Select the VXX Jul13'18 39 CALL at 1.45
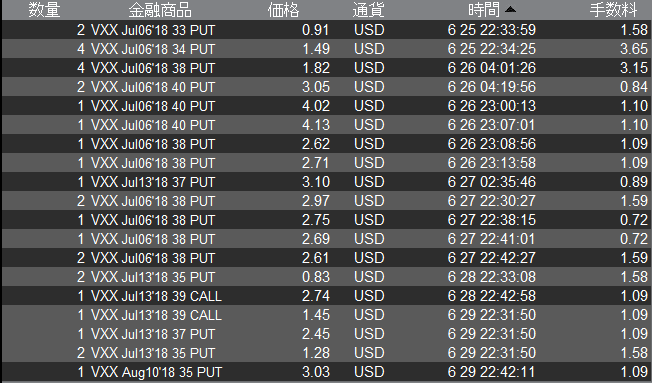The height and width of the screenshot is (383, 652). pos(326,315)
